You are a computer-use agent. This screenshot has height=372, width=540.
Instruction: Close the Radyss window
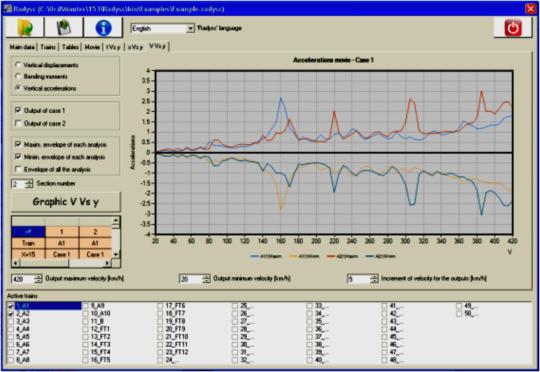click(x=531, y=9)
